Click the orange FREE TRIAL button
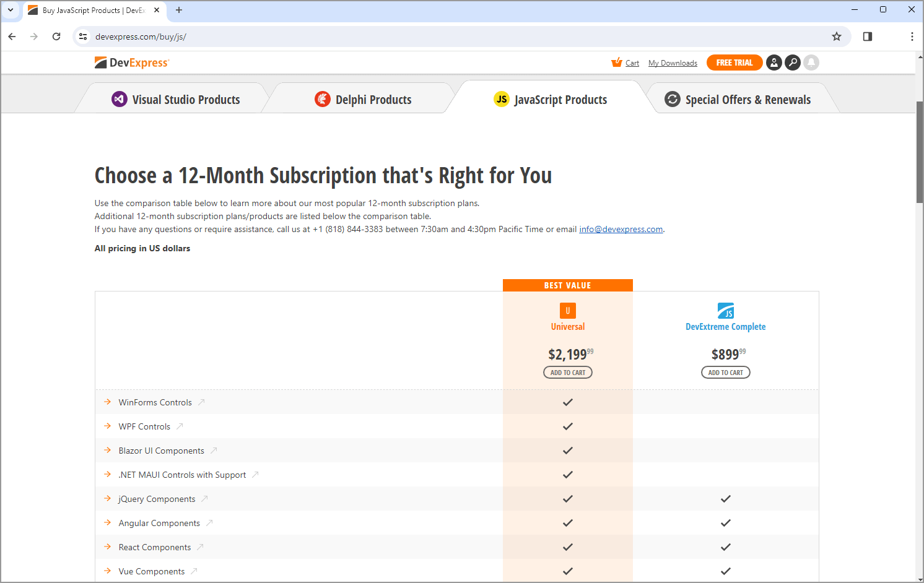 (x=734, y=63)
